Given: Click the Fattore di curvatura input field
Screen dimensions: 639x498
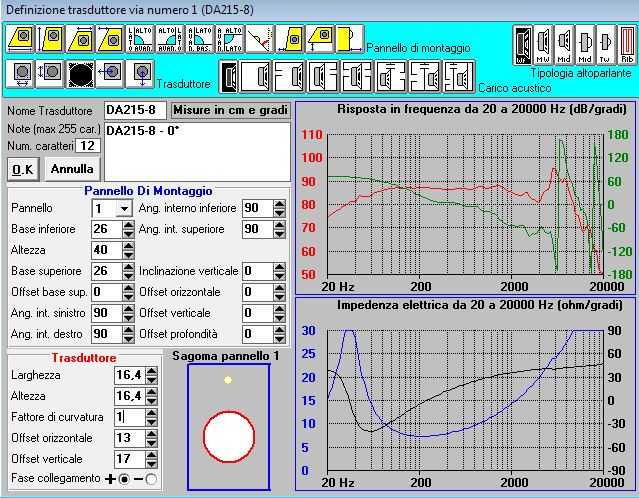Looking at the screenshot, I should click(130, 417).
